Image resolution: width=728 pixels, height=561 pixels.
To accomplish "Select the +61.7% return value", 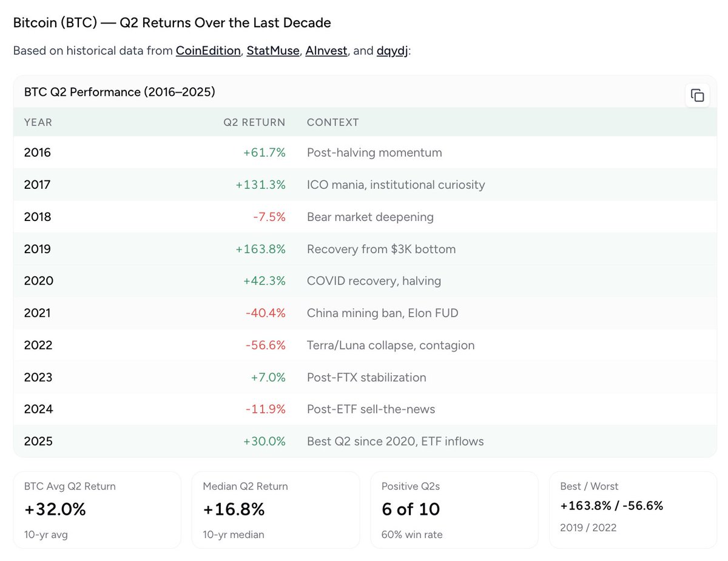I will pyautogui.click(x=265, y=152).
